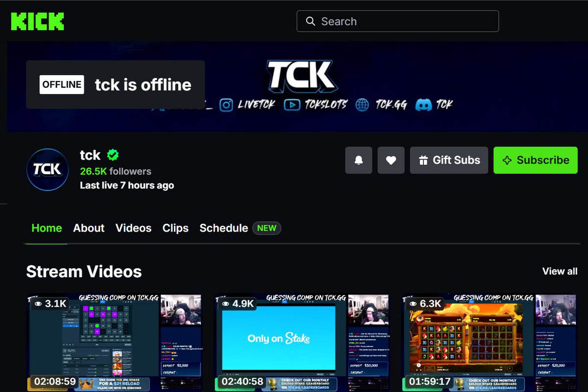
Task: Click the Last live 7 hours ago text
Action: pos(127,185)
